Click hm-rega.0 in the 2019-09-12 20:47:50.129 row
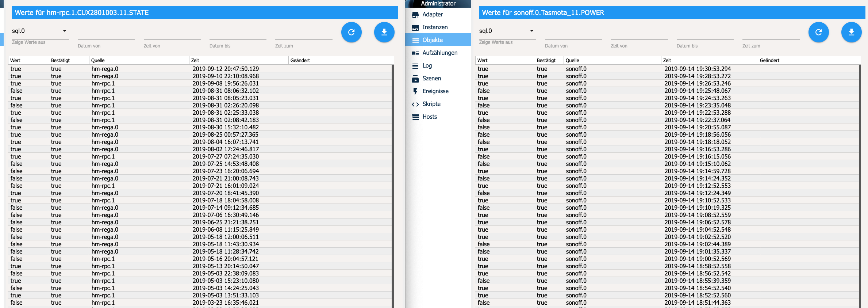868x308 pixels. [105, 69]
